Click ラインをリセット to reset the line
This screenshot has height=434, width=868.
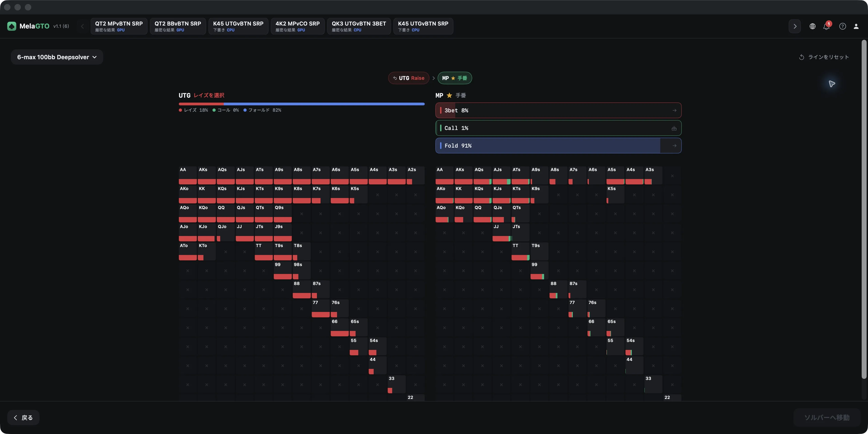pyautogui.click(x=824, y=57)
